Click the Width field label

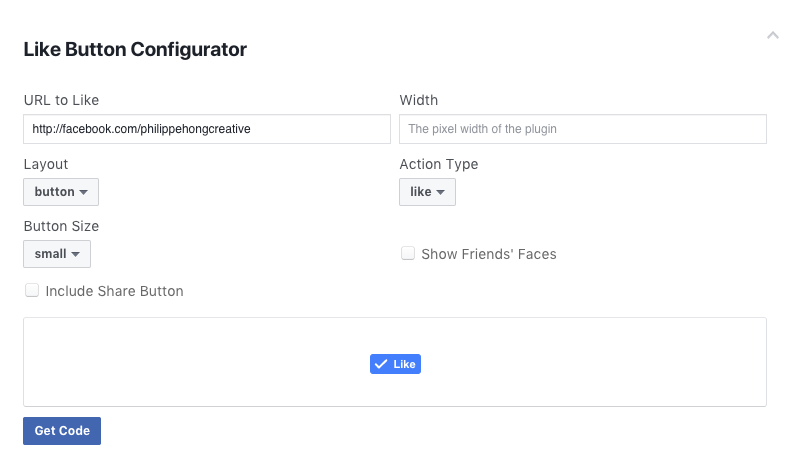click(419, 100)
